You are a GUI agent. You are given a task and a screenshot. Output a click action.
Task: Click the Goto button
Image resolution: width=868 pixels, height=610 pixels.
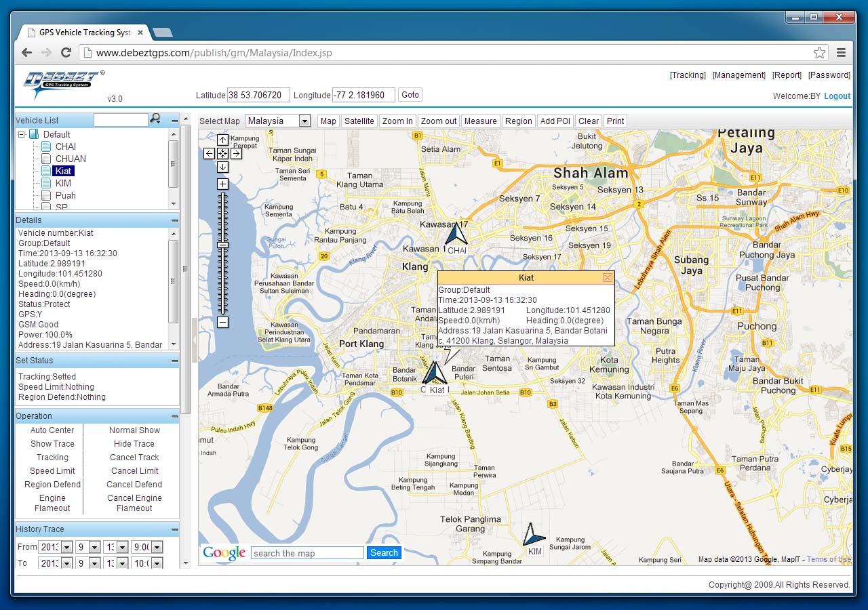(x=410, y=95)
